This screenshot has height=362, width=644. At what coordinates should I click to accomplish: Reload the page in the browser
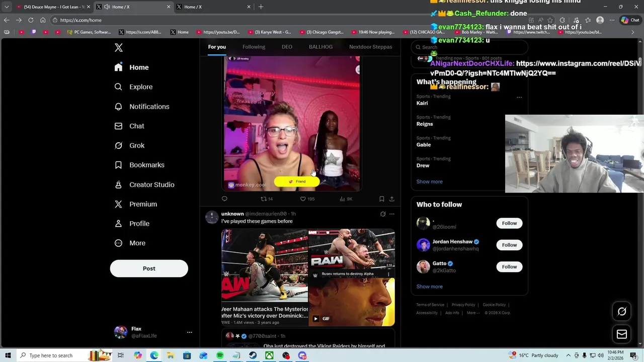[x=31, y=20]
